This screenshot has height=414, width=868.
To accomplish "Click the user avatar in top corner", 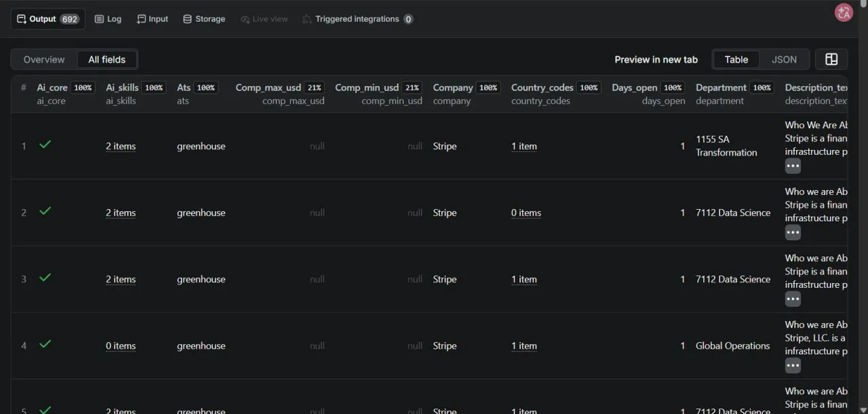I will point(844,12).
